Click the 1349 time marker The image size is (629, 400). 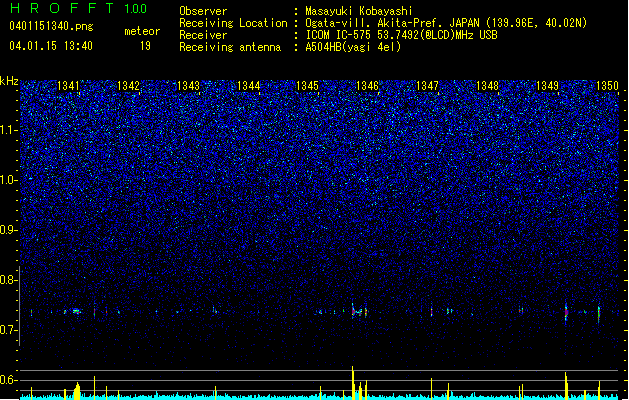547,85
